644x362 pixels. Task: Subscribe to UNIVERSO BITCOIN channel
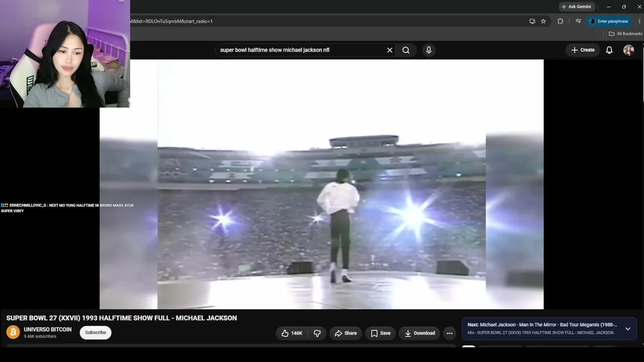coord(96,332)
